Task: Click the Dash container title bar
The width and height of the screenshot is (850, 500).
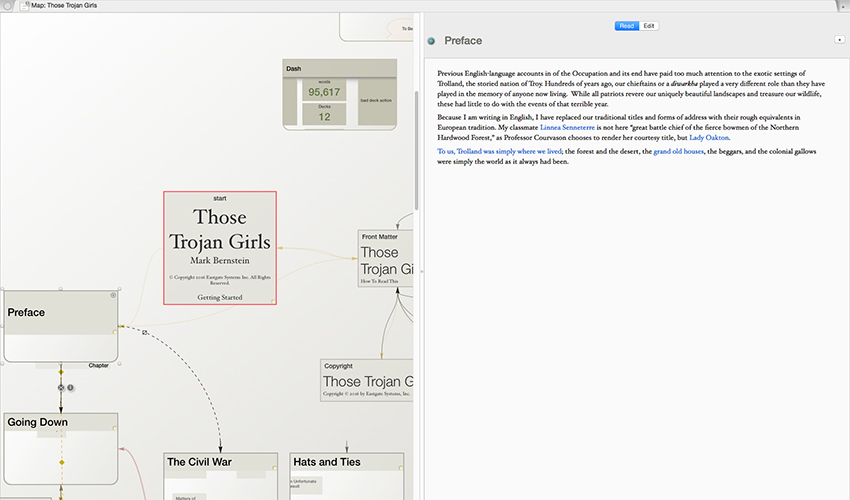Action: 340,68
